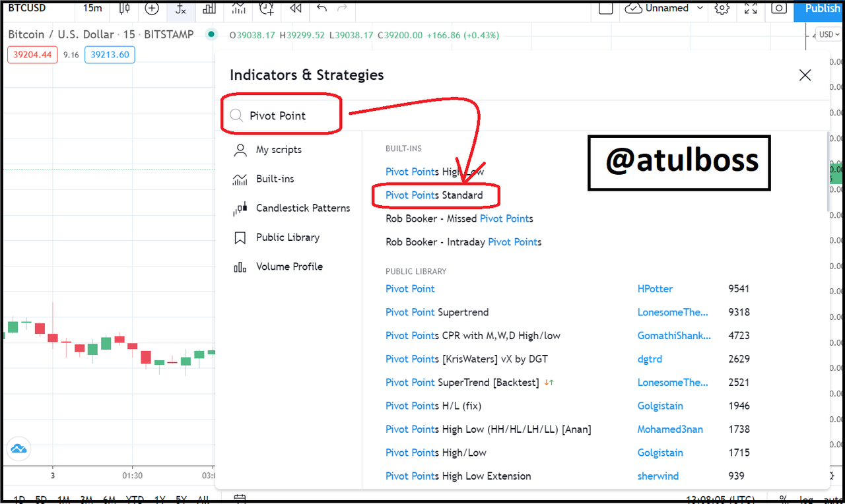Click the green market status dot
The image size is (845, 504).
(211, 34)
